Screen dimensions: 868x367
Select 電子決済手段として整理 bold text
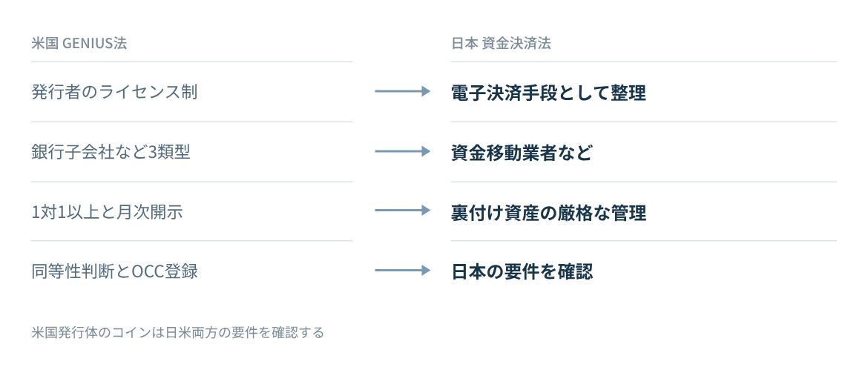(548, 92)
